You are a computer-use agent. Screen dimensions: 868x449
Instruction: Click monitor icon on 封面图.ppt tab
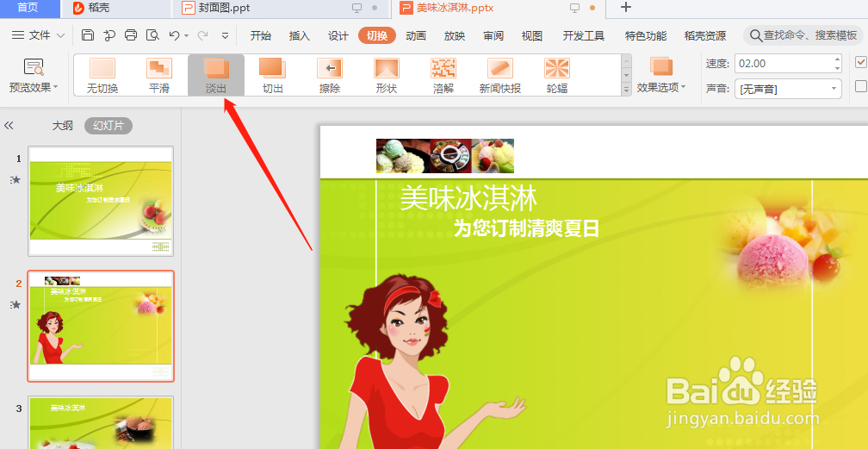(x=357, y=8)
